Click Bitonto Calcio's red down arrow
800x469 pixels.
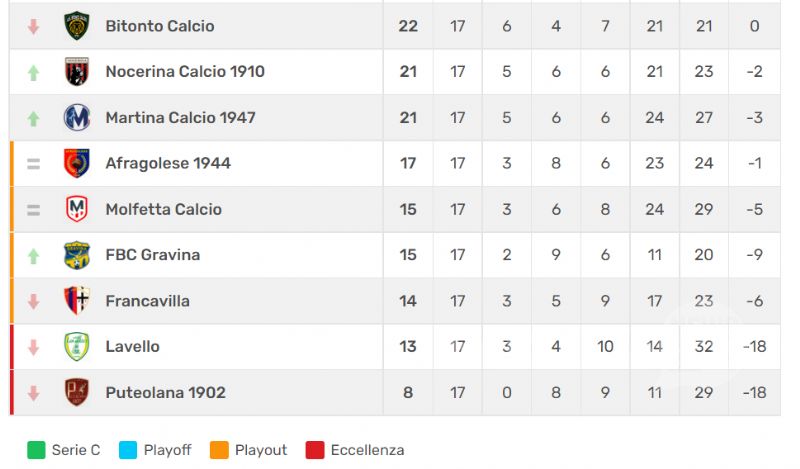coord(33,27)
